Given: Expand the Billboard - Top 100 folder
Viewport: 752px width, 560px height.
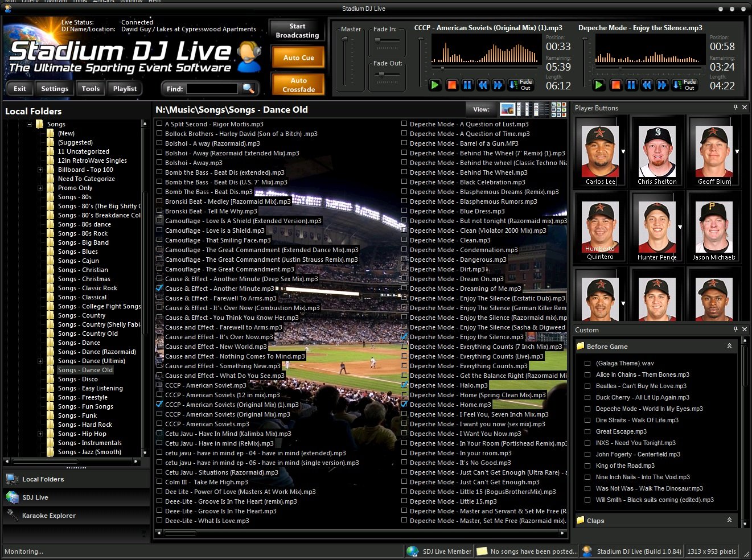Looking at the screenshot, I should coord(40,170).
